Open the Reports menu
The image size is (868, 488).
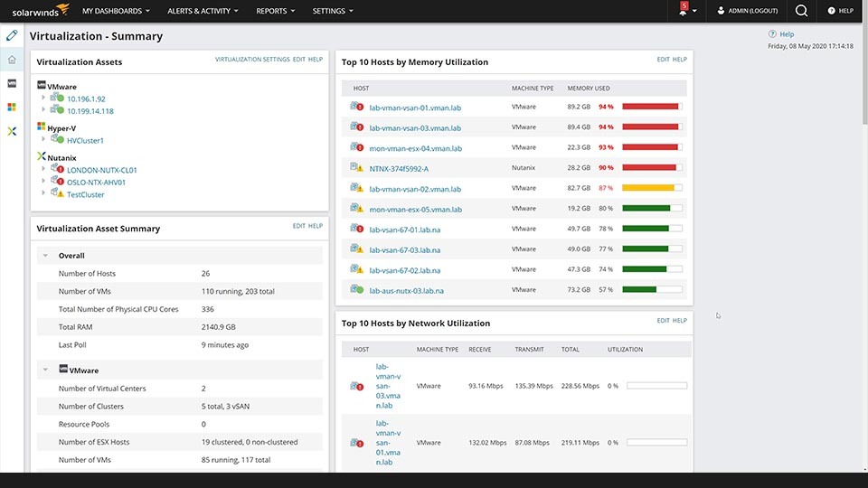pyautogui.click(x=276, y=11)
